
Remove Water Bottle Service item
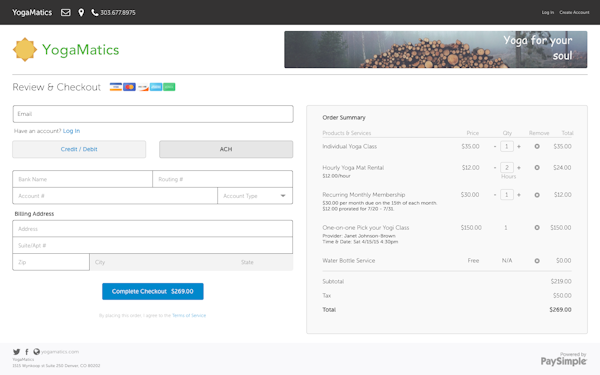tap(537, 261)
